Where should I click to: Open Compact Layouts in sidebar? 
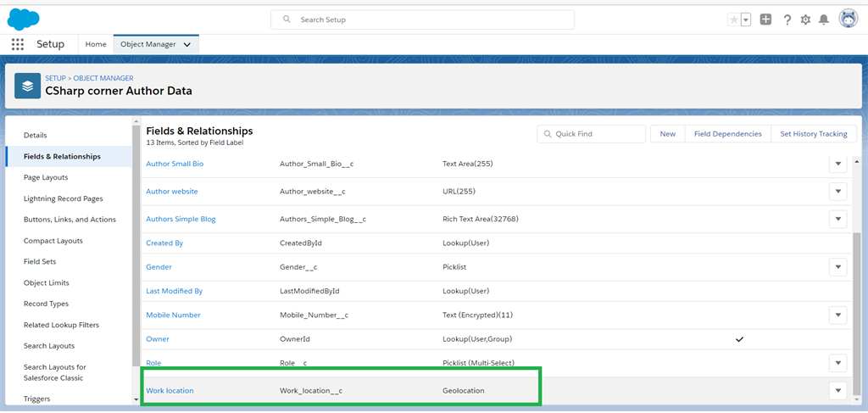click(x=53, y=241)
